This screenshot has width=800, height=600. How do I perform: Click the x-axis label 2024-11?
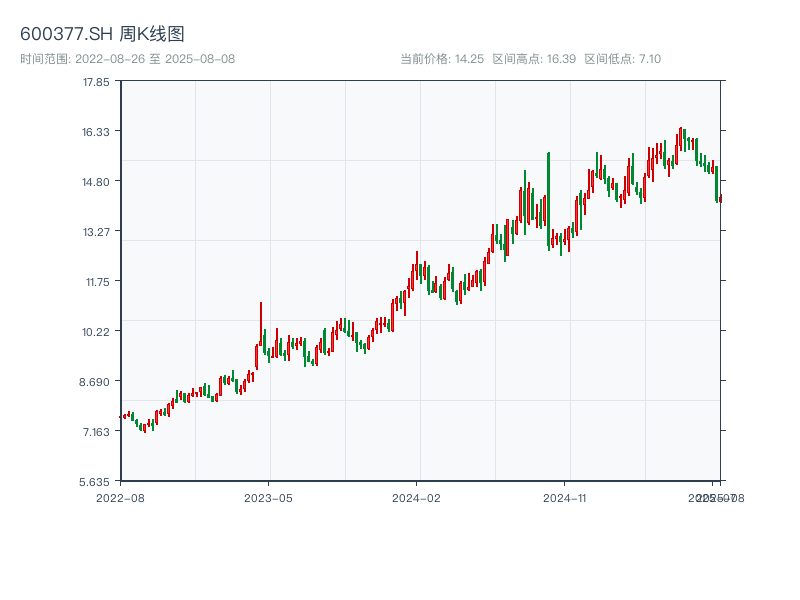click(564, 498)
